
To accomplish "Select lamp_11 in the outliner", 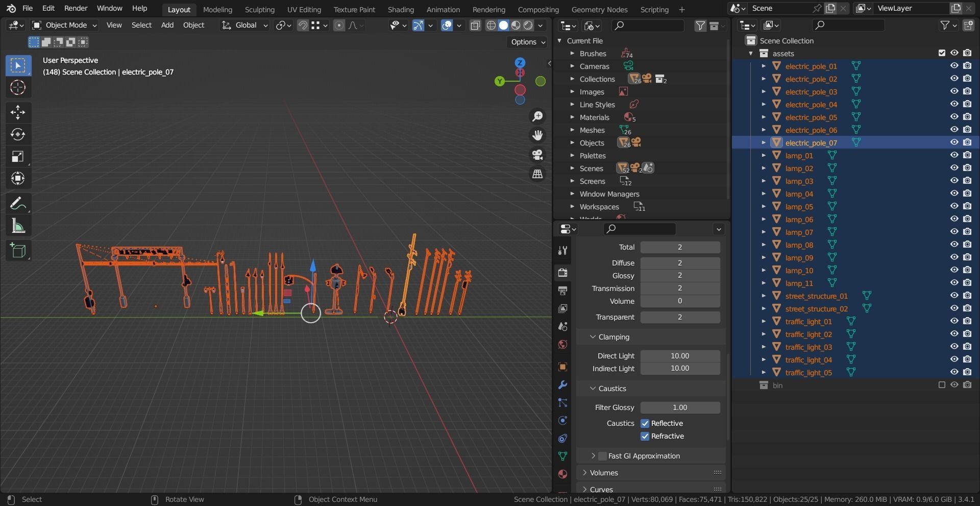I will [799, 283].
